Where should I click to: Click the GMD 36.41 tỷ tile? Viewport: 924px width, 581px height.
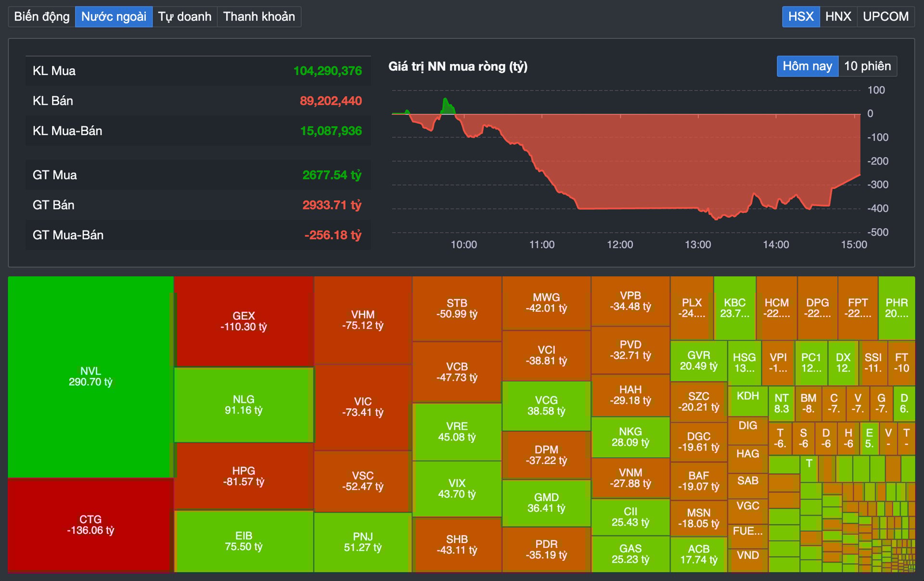(x=546, y=503)
